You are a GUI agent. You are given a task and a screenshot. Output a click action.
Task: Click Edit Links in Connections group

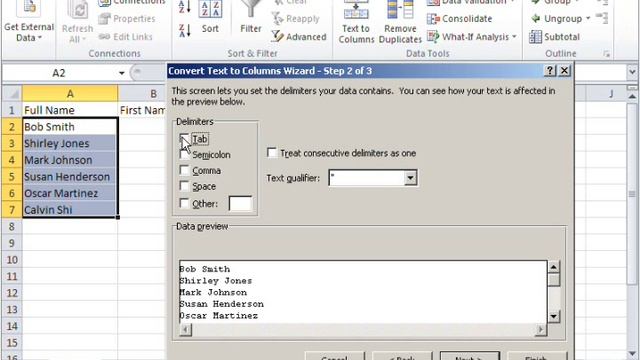pos(126,37)
